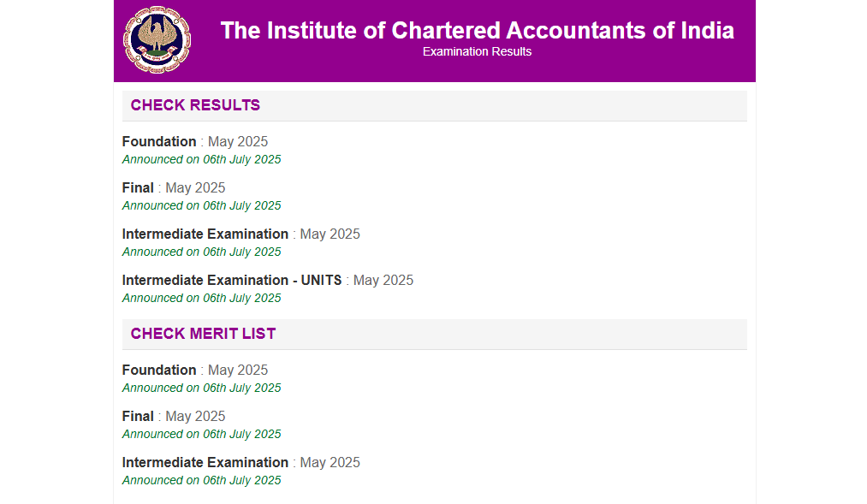Click announcement date under Foundation merit list

coord(202,388)
